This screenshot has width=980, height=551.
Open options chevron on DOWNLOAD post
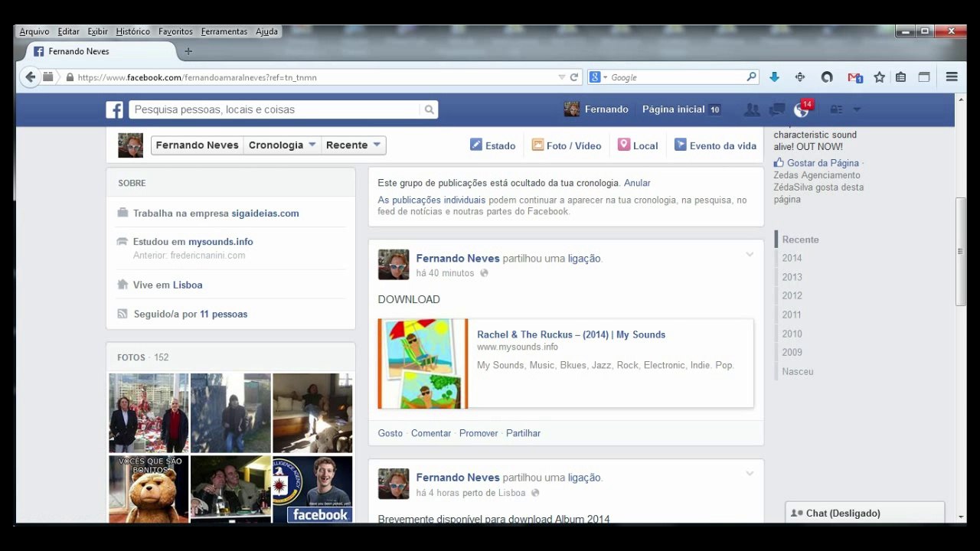(x=750, y=254)
